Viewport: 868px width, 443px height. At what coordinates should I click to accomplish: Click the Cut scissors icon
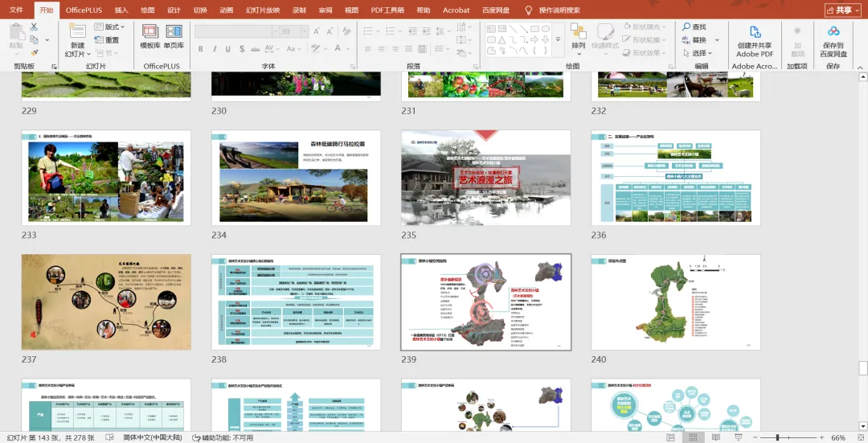[x=34, y=27]
